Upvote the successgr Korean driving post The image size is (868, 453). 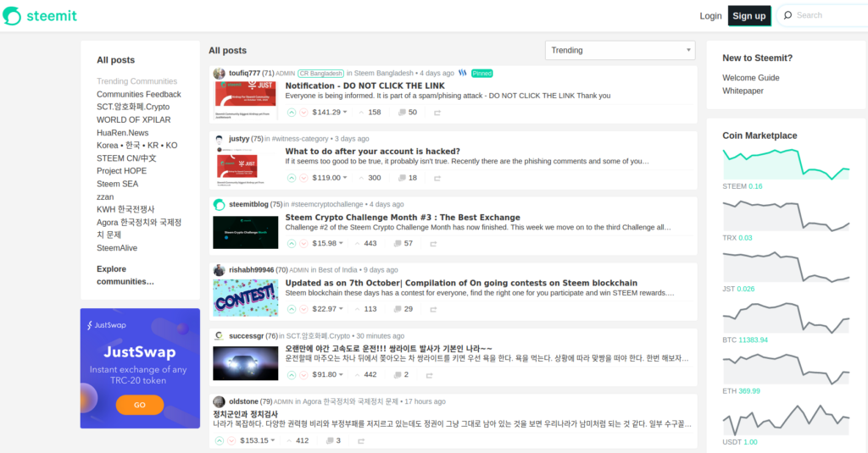[x=292, y=374]
